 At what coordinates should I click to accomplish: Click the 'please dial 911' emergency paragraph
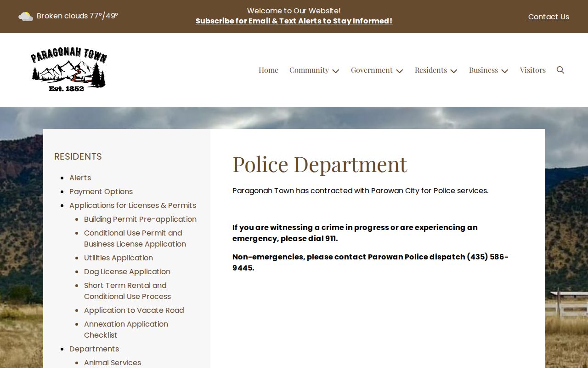(355, 233)
